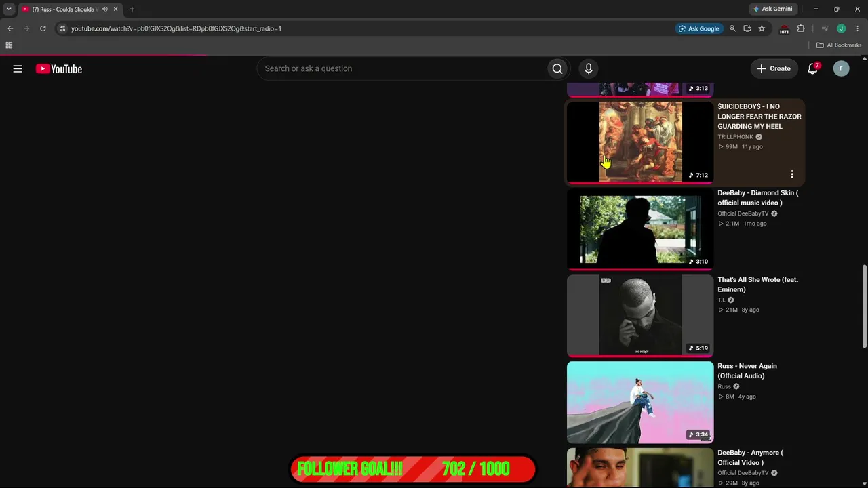Viewport: 868px width, 488px height.
Task: Open the apps grid in the bookmarks bar
Action: (x=9, y=45)
